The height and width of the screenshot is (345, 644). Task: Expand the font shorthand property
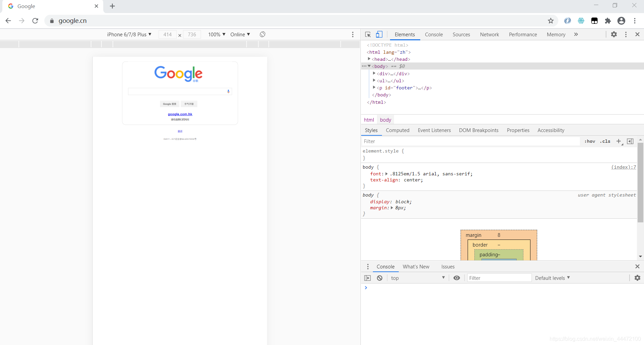pos(386,174)
